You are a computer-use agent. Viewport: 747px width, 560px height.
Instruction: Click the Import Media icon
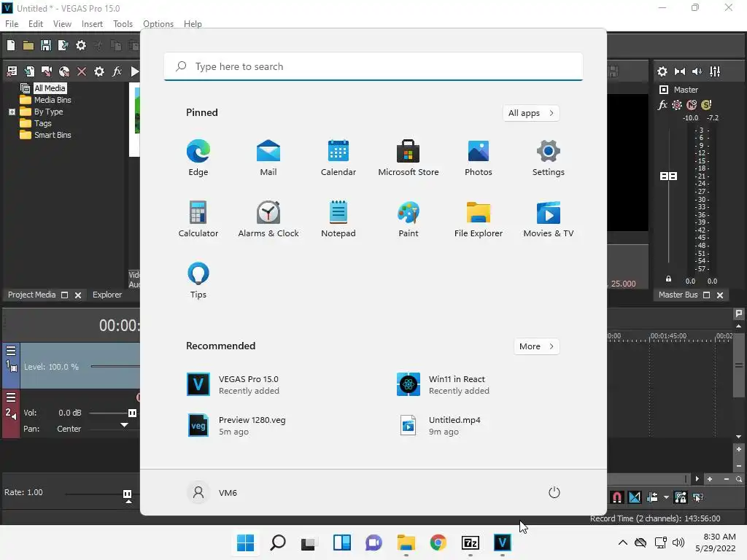click(29, 71)
